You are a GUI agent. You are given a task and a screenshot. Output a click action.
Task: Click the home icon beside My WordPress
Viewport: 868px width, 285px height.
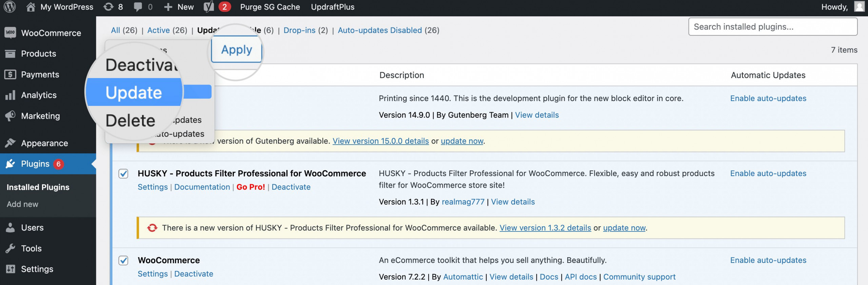31,7
